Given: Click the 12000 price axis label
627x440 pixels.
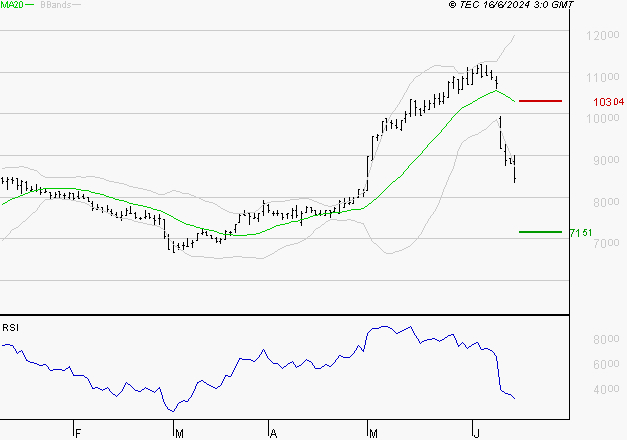Looking at the screenshot, I should 603,36.
